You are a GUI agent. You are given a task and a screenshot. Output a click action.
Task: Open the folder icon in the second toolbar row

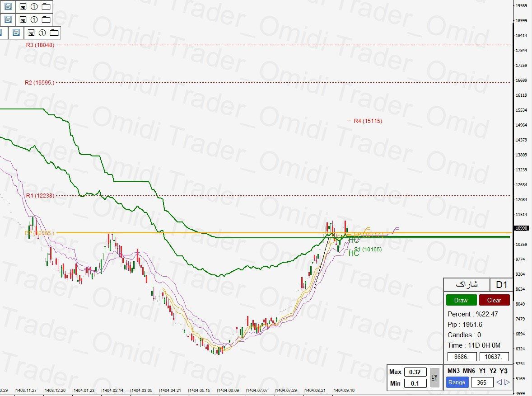46,20
